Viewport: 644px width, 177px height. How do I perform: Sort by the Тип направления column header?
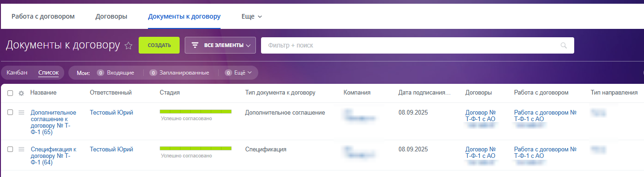click(614, 93)
